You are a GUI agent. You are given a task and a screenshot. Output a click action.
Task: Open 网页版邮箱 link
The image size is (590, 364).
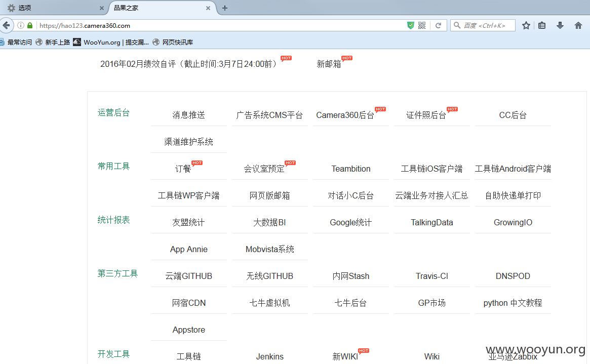coord(269,195)
